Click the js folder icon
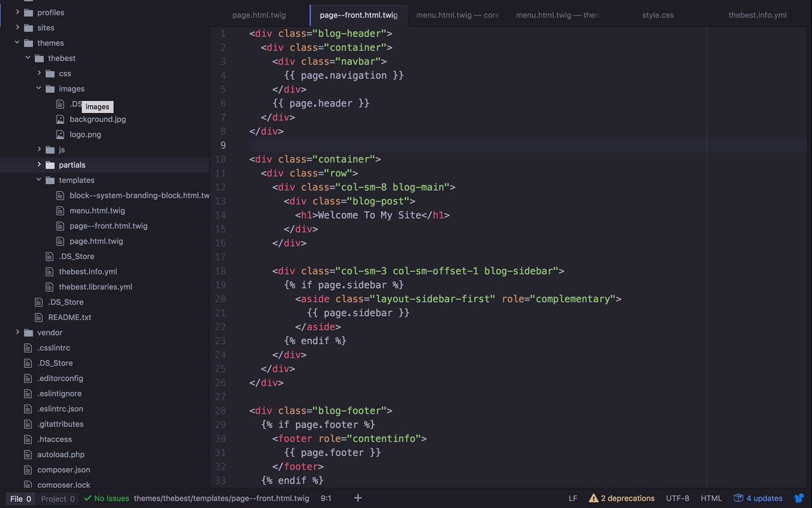Image resolution: width=812 pixels, height=508 pixels. (49, 149)
